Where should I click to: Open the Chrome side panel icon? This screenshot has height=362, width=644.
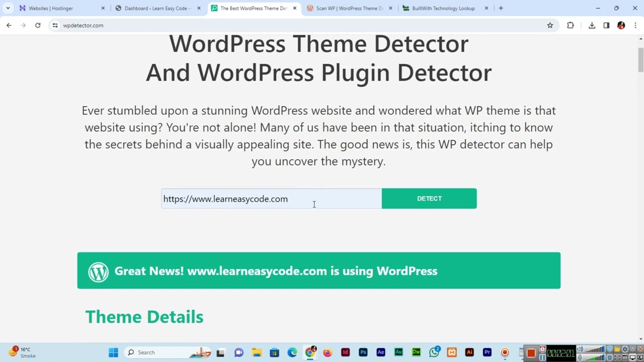pos(606,25)
